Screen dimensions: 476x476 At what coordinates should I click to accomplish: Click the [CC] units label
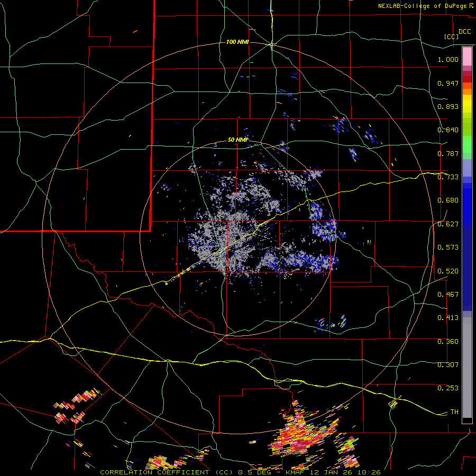452,36
